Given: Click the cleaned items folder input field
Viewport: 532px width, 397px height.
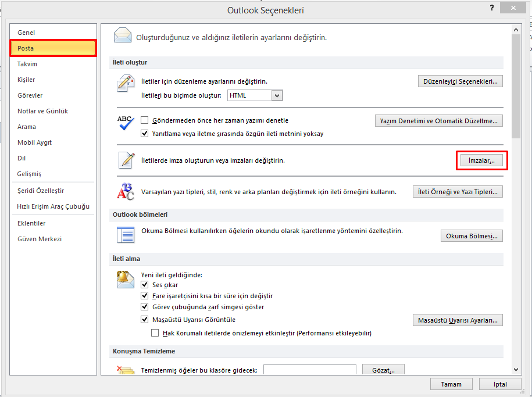Looking at the screenshot, I should click(x=310, y=370).
